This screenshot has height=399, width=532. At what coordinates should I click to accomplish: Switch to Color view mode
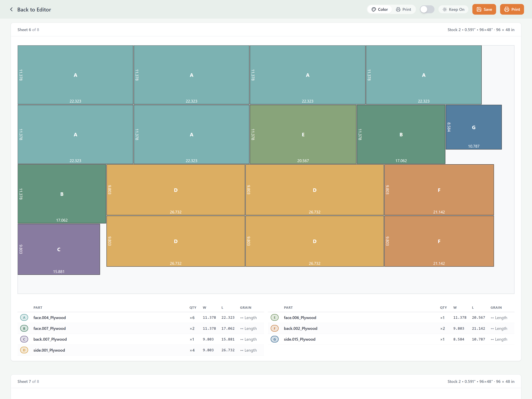(380, 9)
